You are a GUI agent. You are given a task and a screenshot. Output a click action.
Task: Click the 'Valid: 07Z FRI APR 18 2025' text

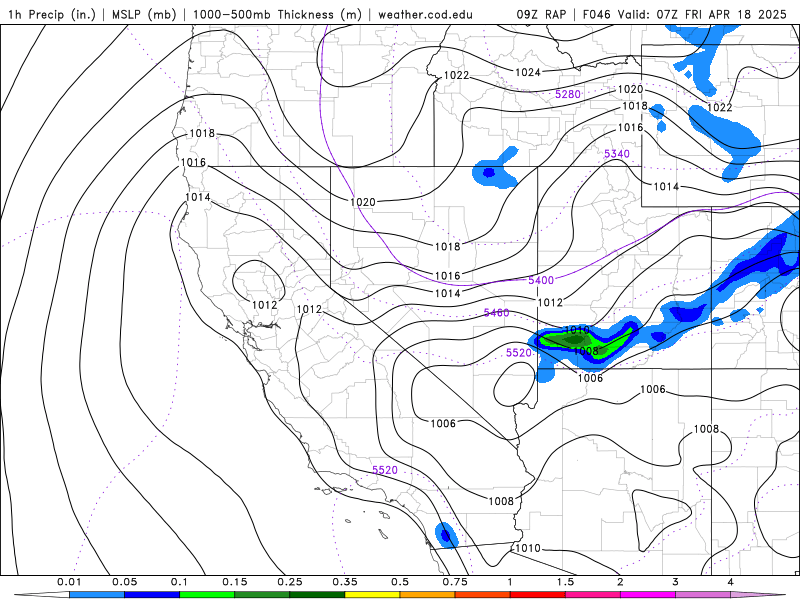(x=702, y=14)
